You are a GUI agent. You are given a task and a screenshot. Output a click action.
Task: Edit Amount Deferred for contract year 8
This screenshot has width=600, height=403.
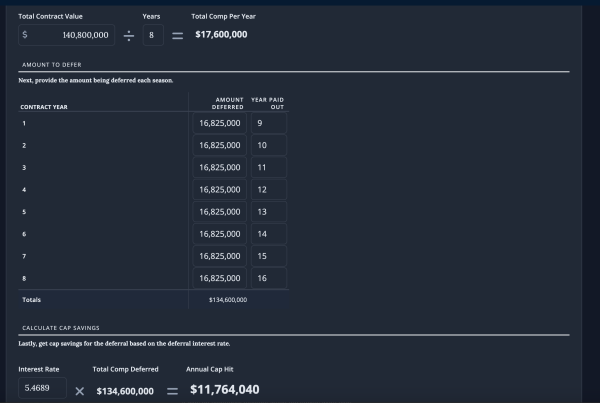[x=220, y=278]
